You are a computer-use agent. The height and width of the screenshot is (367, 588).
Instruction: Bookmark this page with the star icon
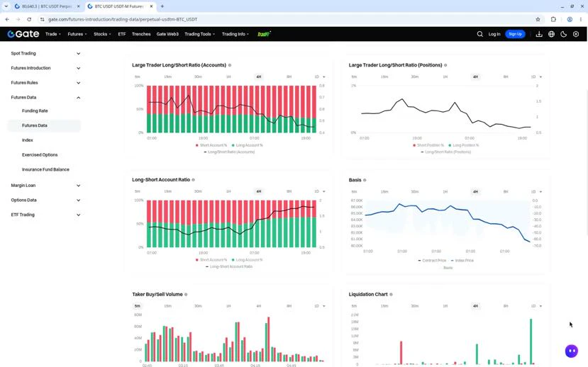pos(538,19)
